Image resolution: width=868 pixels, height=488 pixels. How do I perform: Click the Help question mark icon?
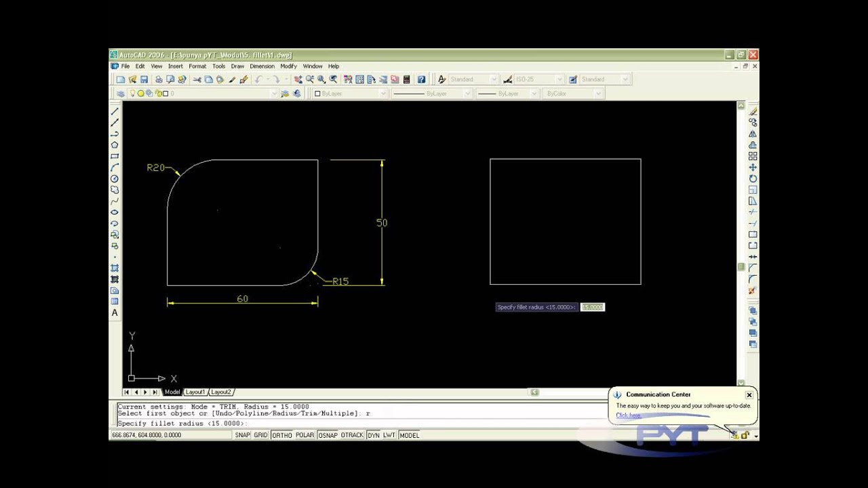(x=421, y=79)
